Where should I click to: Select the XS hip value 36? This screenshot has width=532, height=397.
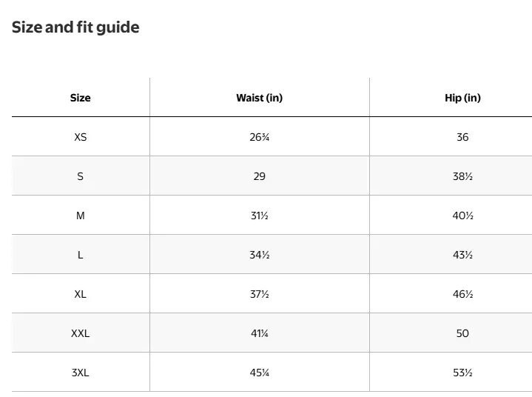(x=462, y=137)
